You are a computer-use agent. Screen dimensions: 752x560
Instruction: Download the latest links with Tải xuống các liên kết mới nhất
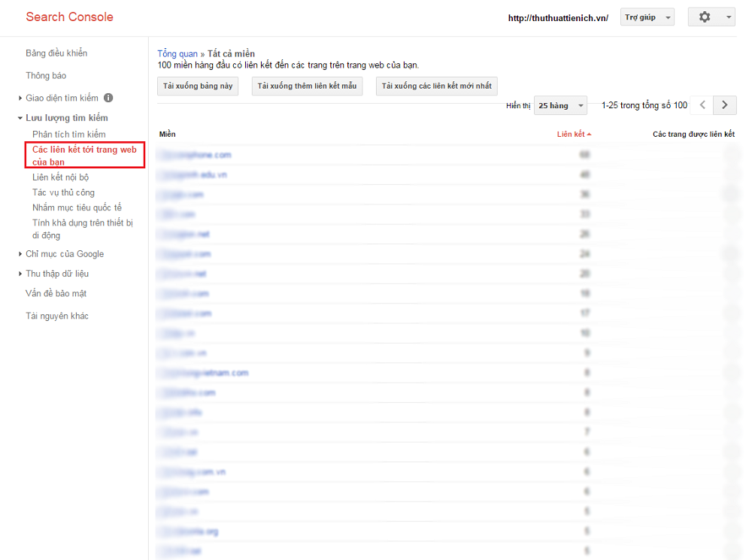coord(436,86)
